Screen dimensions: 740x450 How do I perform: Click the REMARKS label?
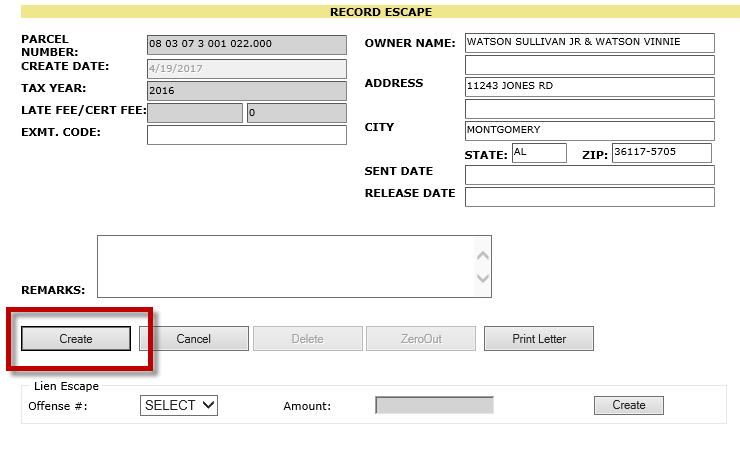point(53,290)
